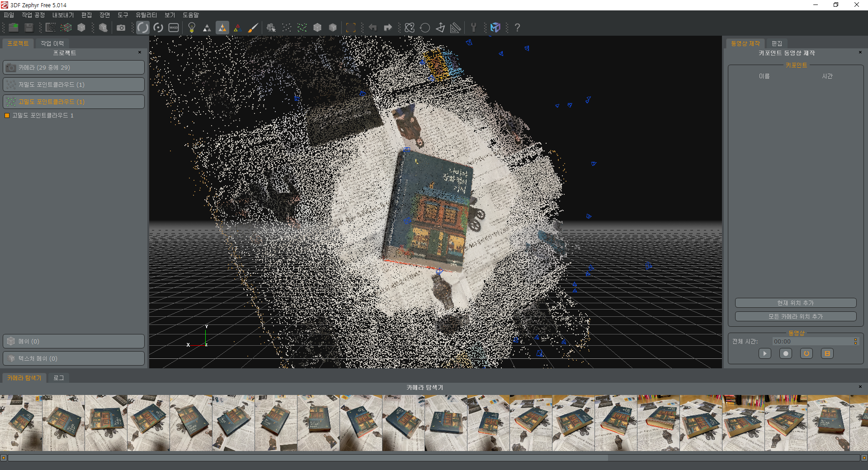Viewport: 868px width, 470px height.
Task: Show mesh solid cube icon
Action: pos(317,28)
